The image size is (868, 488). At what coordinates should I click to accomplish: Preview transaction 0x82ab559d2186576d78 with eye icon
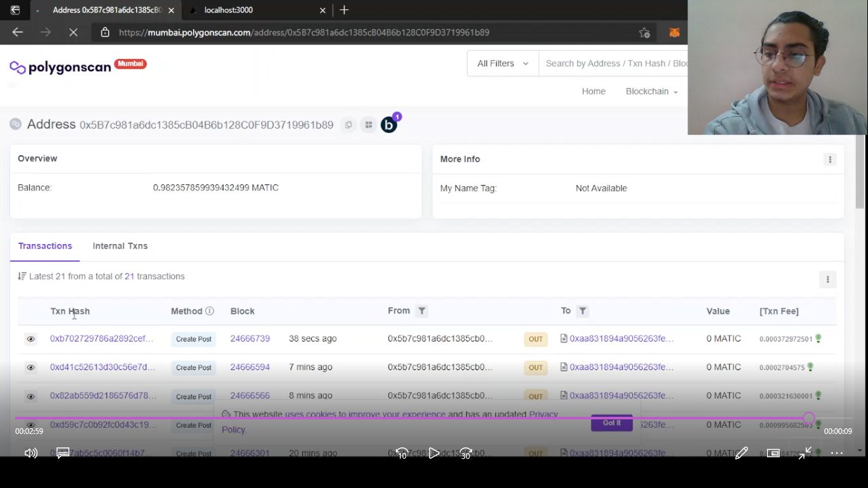[x=31, y=396]
